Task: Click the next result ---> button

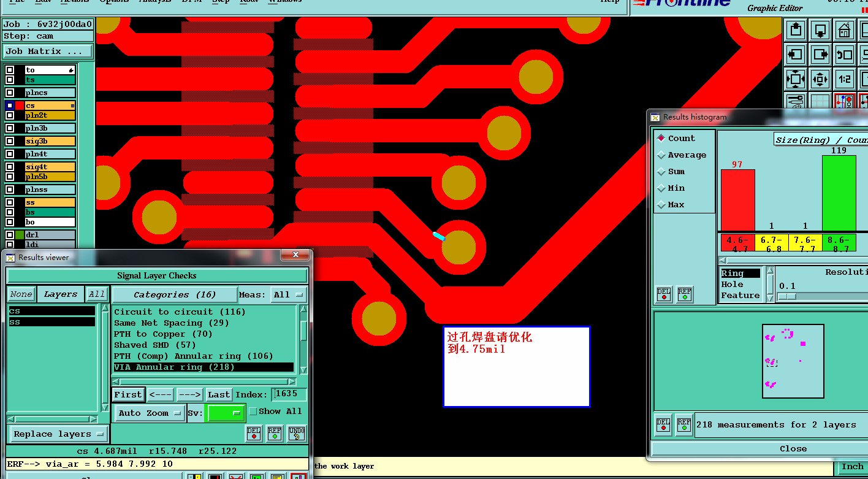Action: coord(189,395)
